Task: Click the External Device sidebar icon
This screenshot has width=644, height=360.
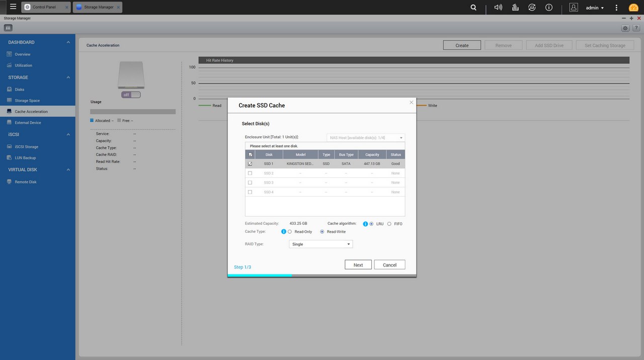Action: (9, 122)
